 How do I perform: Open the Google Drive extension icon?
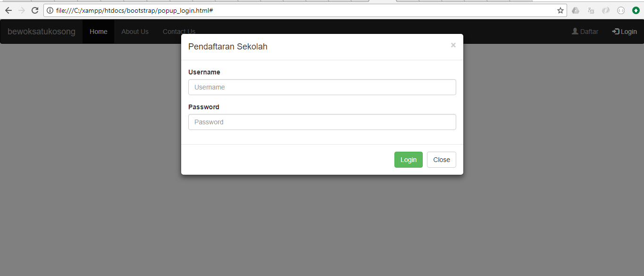576,10
